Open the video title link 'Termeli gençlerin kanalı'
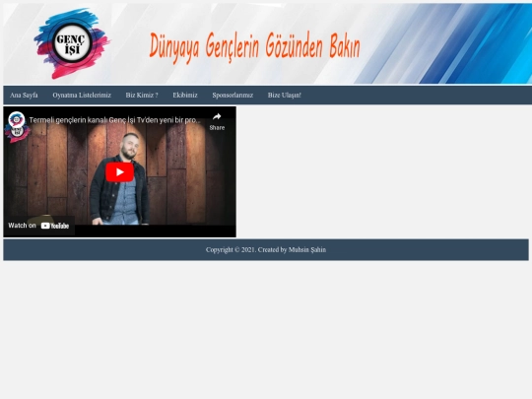Screen dimensions: 532x399 pos(114,120)
